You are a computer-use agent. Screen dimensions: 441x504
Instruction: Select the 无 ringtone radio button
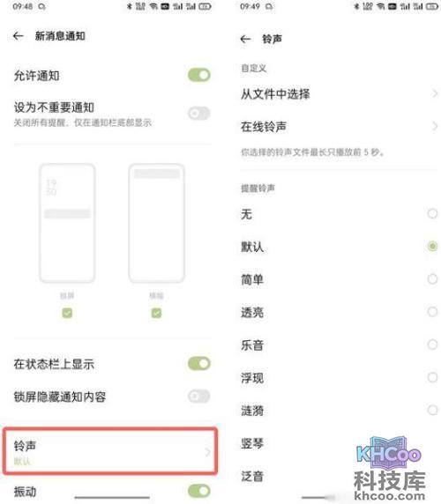point(432,214)
